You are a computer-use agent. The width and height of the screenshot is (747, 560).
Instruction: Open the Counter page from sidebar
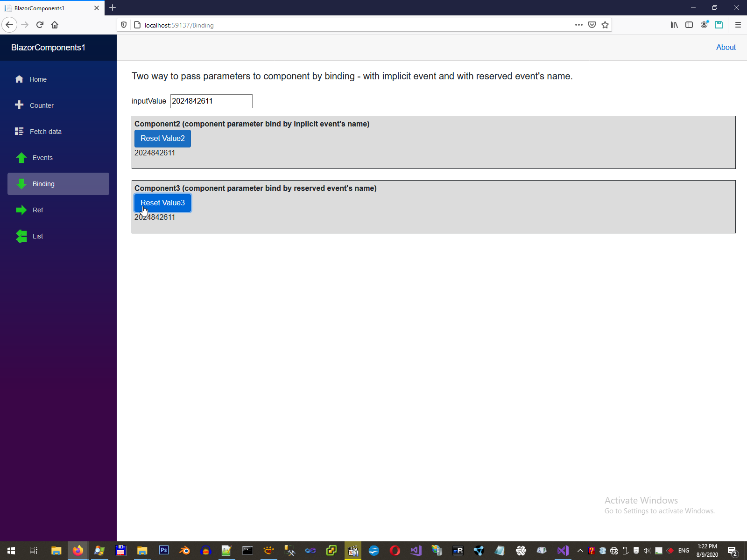(x=58, y=105)
